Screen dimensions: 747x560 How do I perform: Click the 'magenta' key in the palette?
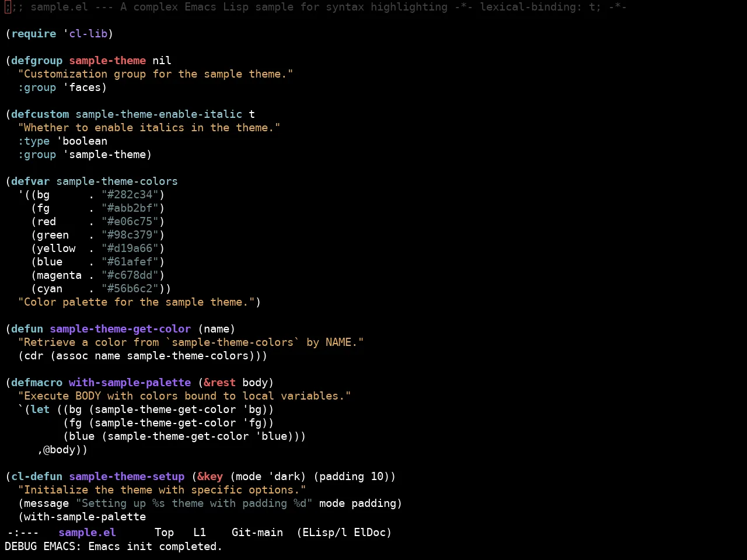tap(60, 275)
